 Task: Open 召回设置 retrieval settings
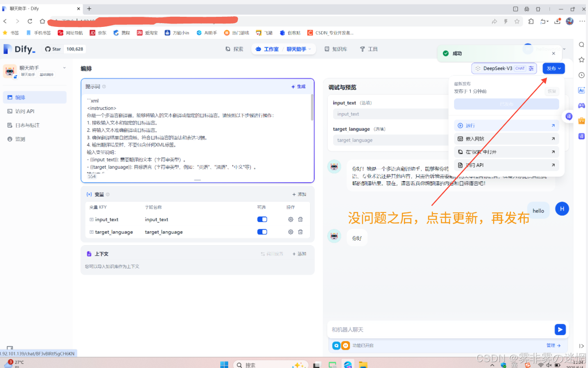tap(272, 254)
